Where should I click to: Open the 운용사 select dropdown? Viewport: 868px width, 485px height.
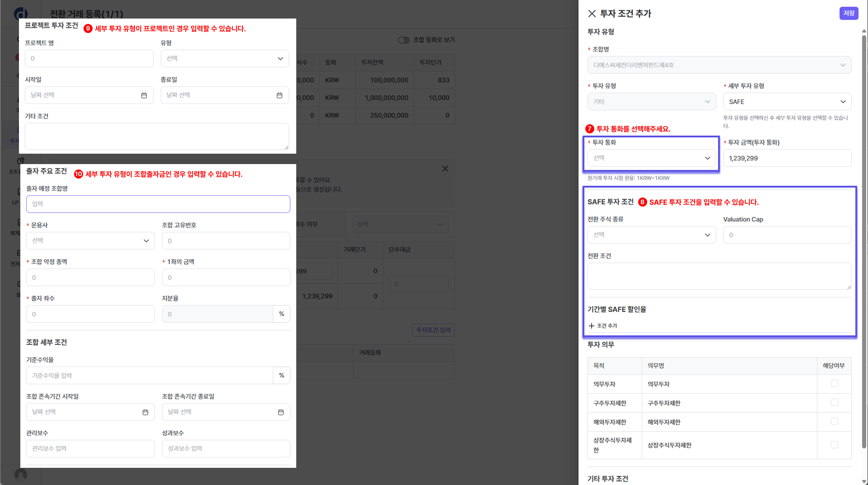pos(90,241)
